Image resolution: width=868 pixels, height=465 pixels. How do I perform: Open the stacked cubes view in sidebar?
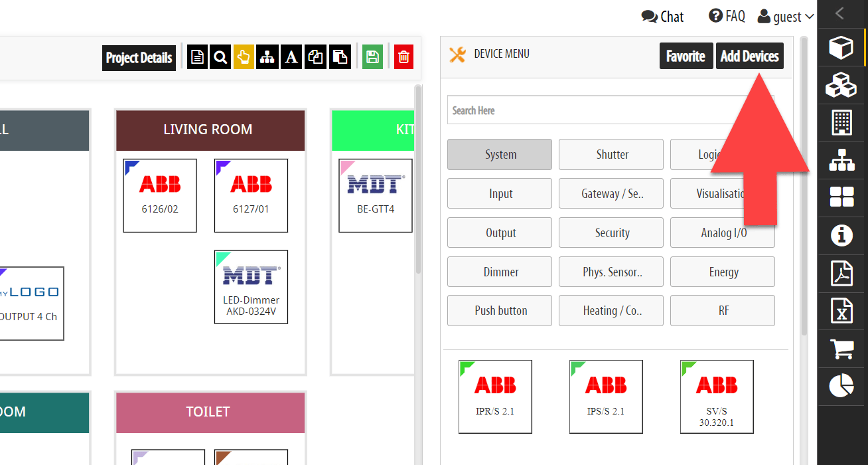tap(842, 85)
